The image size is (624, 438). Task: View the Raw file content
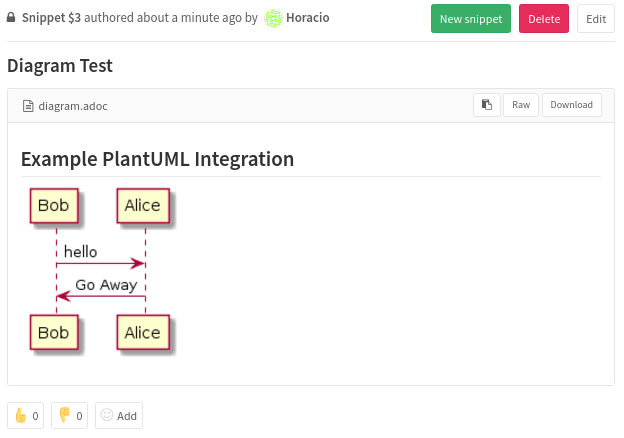(x=521, y=105)
